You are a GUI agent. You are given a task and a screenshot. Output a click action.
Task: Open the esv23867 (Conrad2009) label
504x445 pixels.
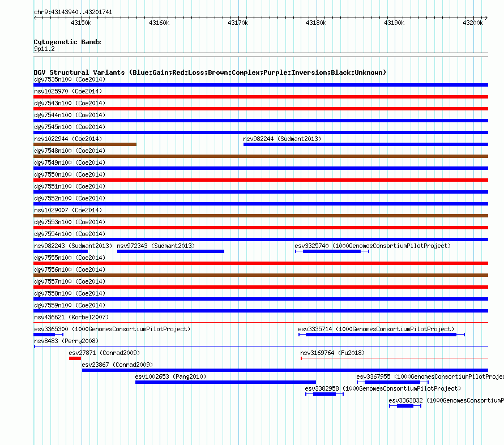tap(117, 365)
